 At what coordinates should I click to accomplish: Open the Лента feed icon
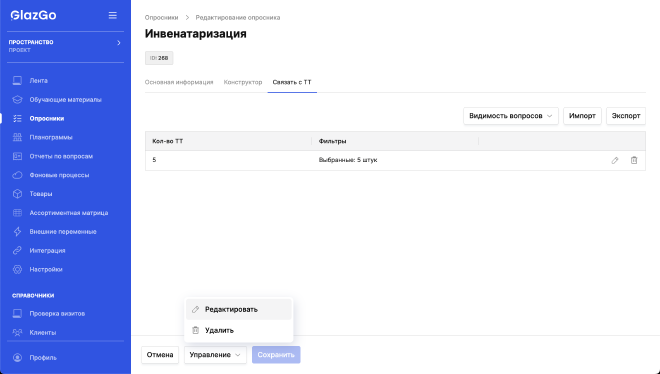[x=17, y=80]
